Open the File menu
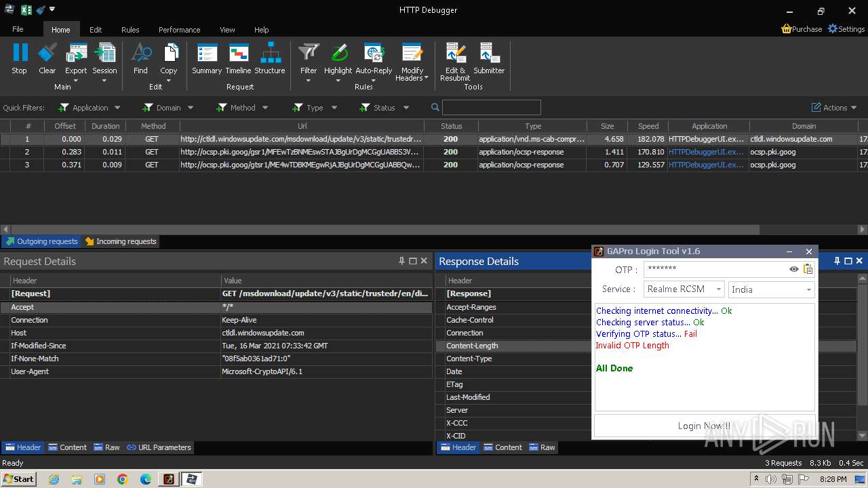The height and width of the screenshot is (488, 868). click(18, 29)
